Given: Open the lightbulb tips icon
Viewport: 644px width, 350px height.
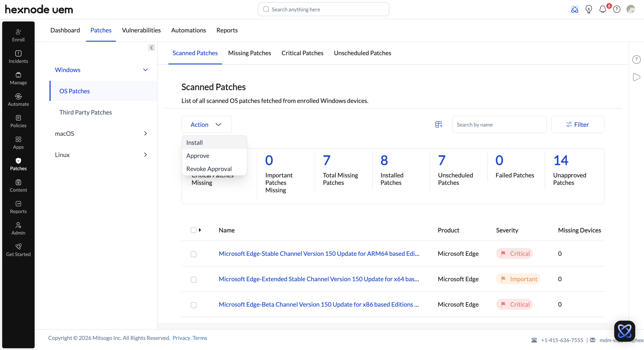Looking at the screenshot, I should [x=589, y=9].
